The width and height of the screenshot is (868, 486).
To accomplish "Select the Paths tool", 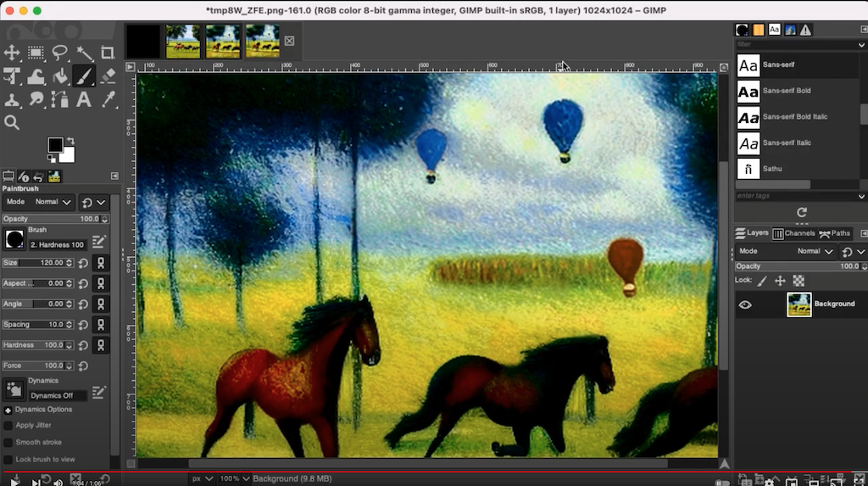I will coord(60,100).
